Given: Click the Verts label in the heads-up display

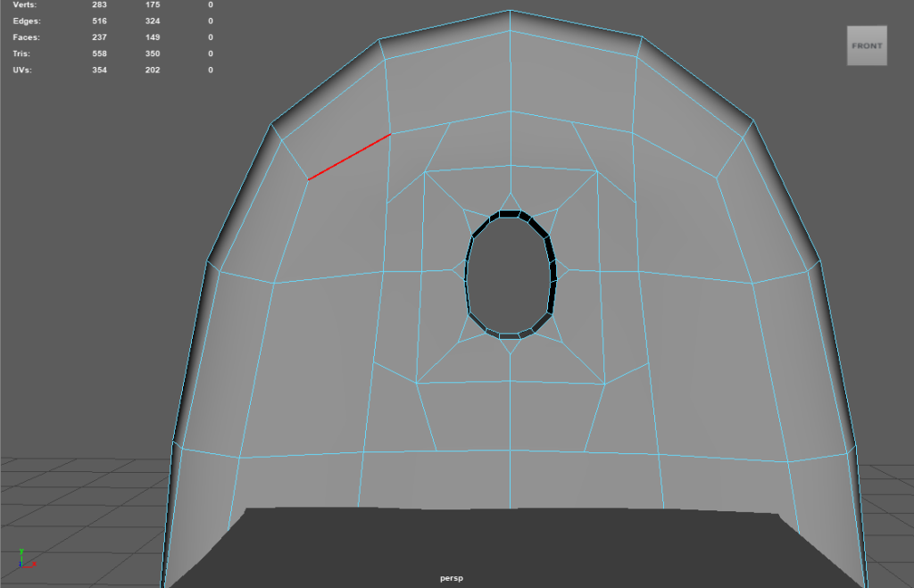Looking at the screenshot, I should pyautogui.click(x=26, y=5).
